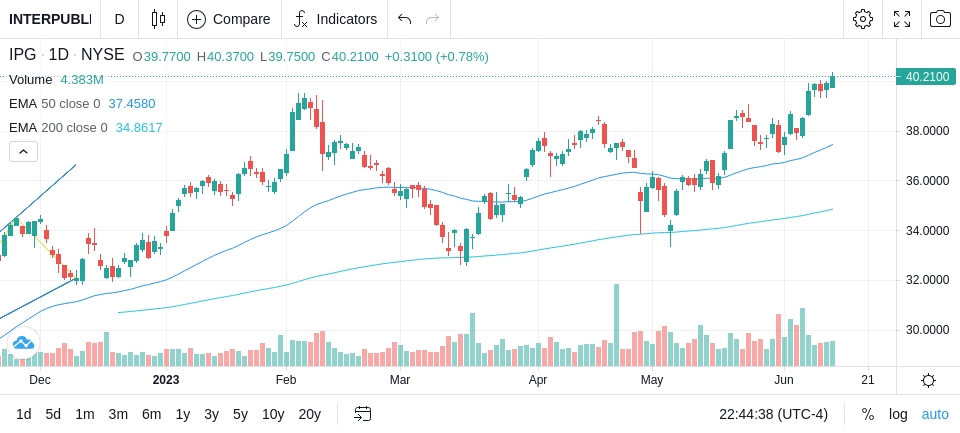Click the close value C40.2100
Screen dimensions: 960x433
tap(350, 57)
